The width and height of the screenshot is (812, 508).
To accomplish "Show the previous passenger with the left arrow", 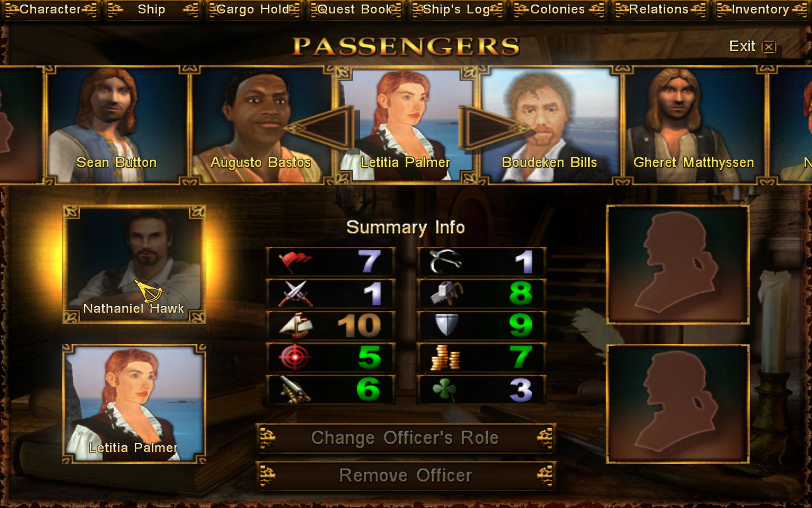I will point(321,128).
